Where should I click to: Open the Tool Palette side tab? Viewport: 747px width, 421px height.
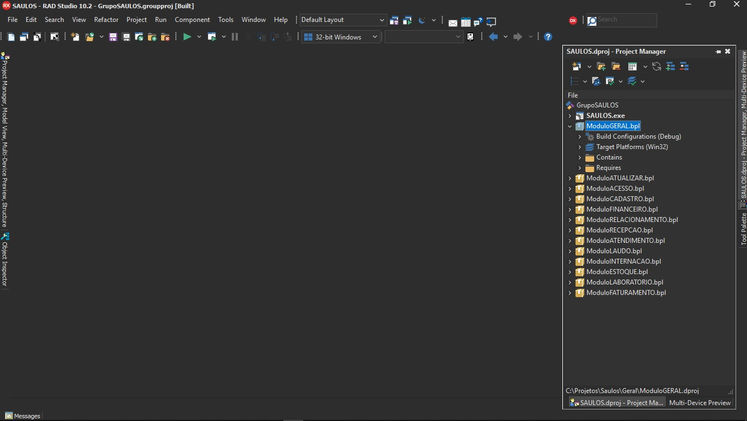[743, 229]
